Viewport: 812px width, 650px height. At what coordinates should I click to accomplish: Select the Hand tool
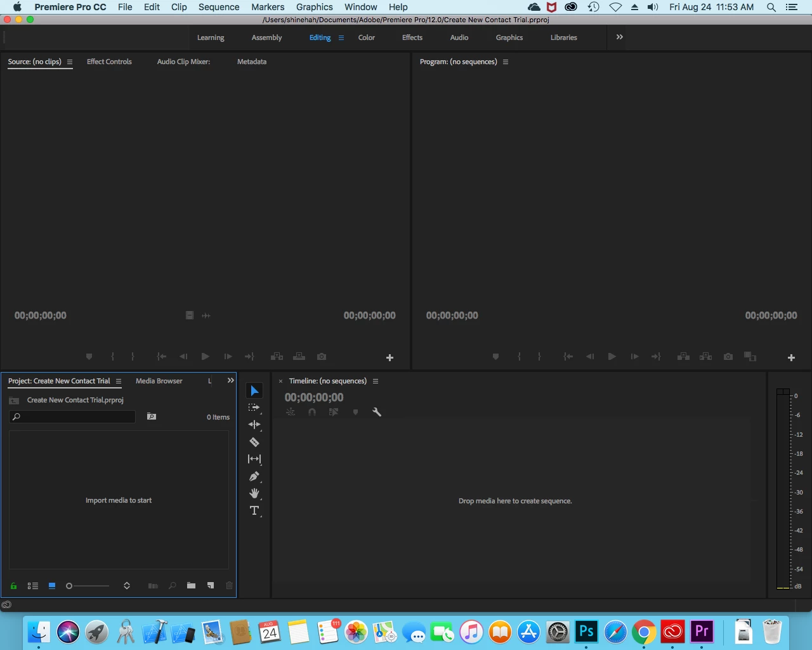coord(254,493)
